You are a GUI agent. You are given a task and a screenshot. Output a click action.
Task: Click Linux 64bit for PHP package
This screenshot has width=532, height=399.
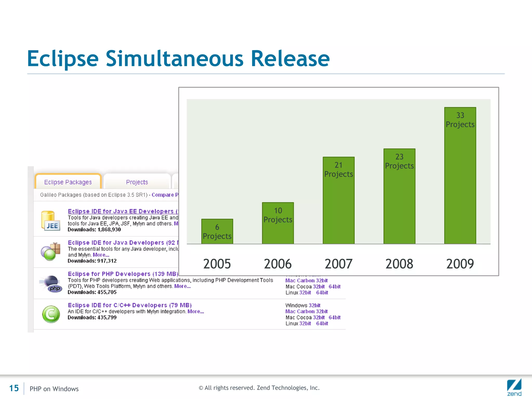click(x=322, y=292)
